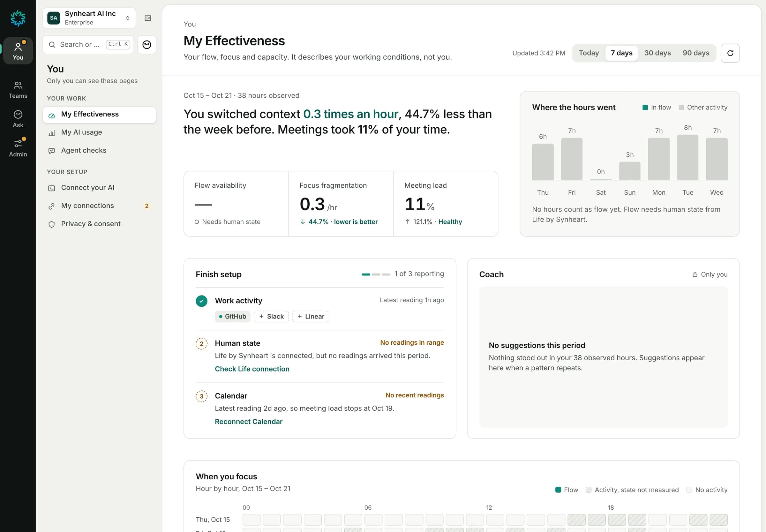This screenshot has height=532, width=766.
Task: Click the setup progress bar indicator
Action: coord(376,274)
